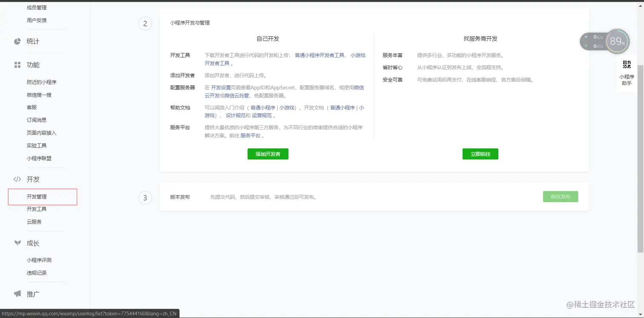644x318 pixels.
Task: Open 开发管理 in the sidebar
Action: [37, 197]
